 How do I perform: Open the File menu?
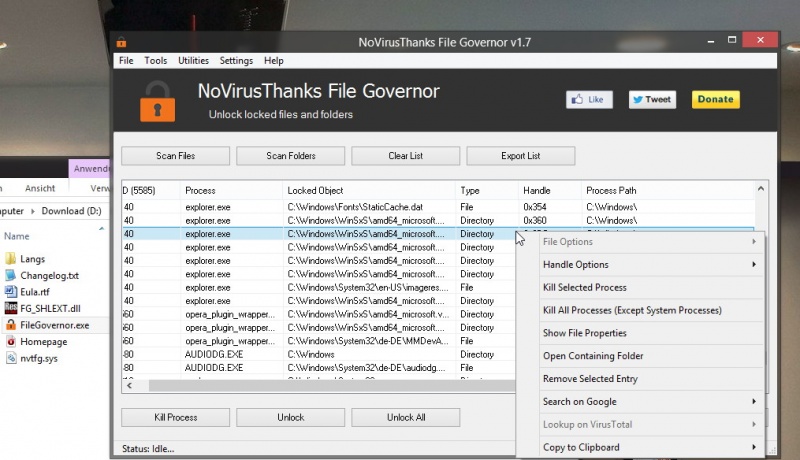[x=126, y=61]
